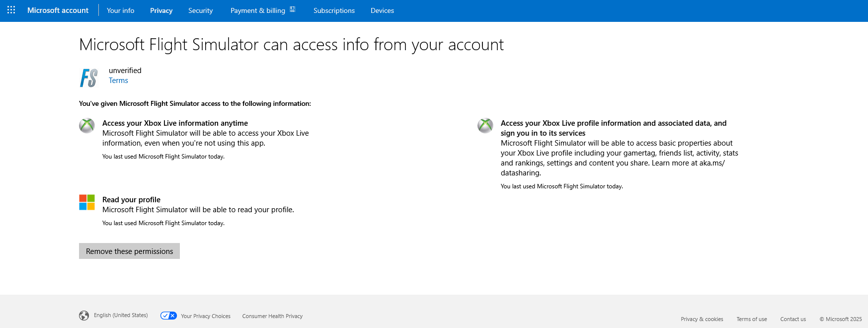
Task: Click the Flight Simulator FS logo
Action: click(89, 78)
